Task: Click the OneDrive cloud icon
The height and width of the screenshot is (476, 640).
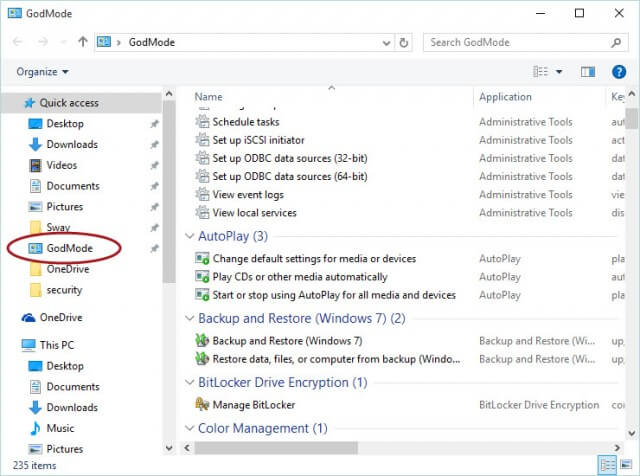Action: (x=28, y=318)
